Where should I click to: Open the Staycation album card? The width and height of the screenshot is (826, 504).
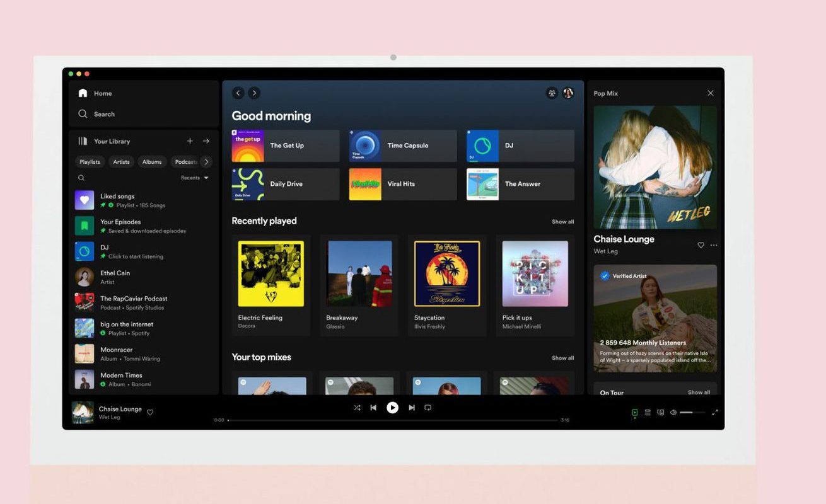point(447,285)
